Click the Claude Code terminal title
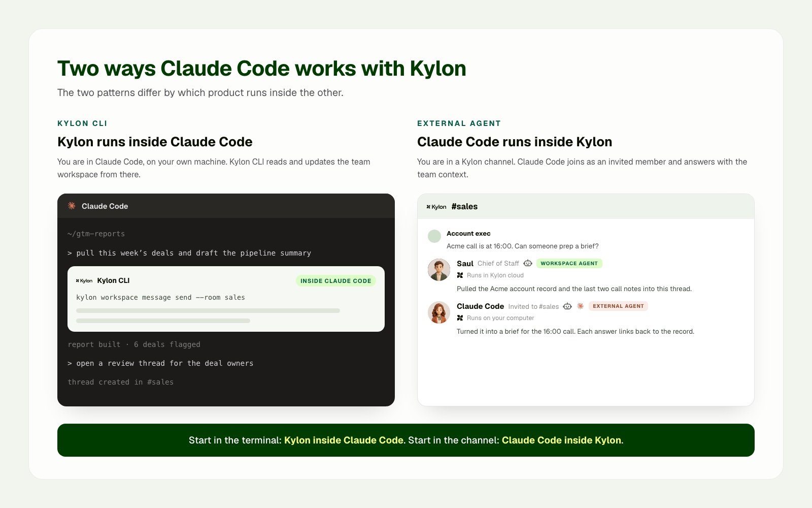Image resolution: width=812 pixels, height=508 pixels. point(105,206)
